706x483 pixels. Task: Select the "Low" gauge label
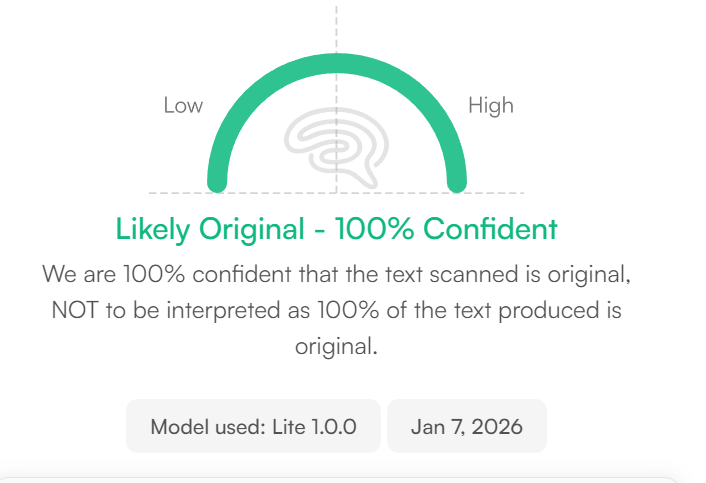pos(183,105)
